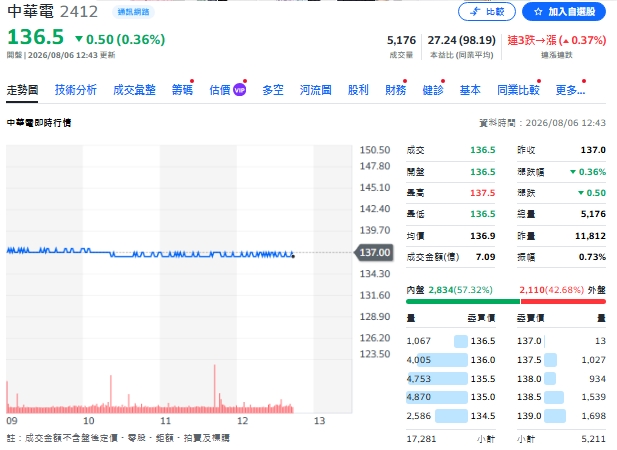
Task: Click the 17,281 bid subtotal
Action: coord(421,439)
